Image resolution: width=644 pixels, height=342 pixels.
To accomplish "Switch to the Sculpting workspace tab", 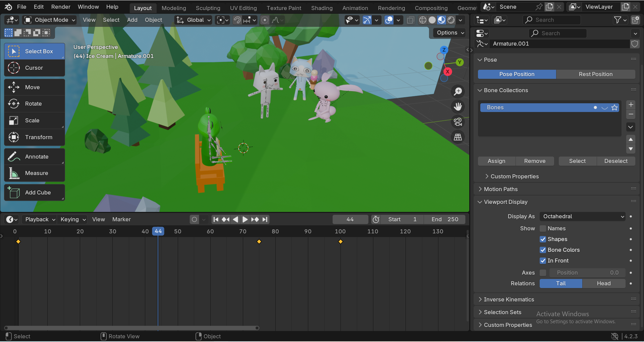I will pos(208,8).
